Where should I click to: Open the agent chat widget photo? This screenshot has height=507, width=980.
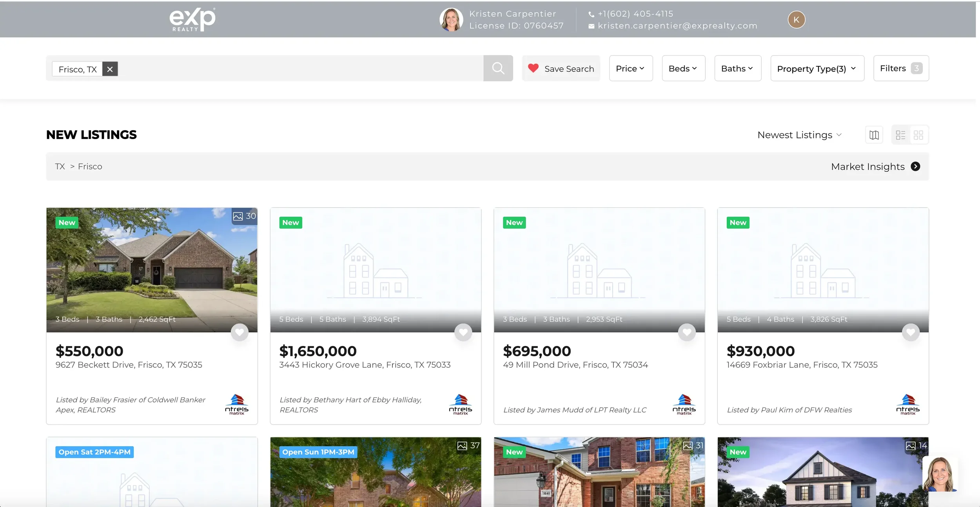[940, 474]
